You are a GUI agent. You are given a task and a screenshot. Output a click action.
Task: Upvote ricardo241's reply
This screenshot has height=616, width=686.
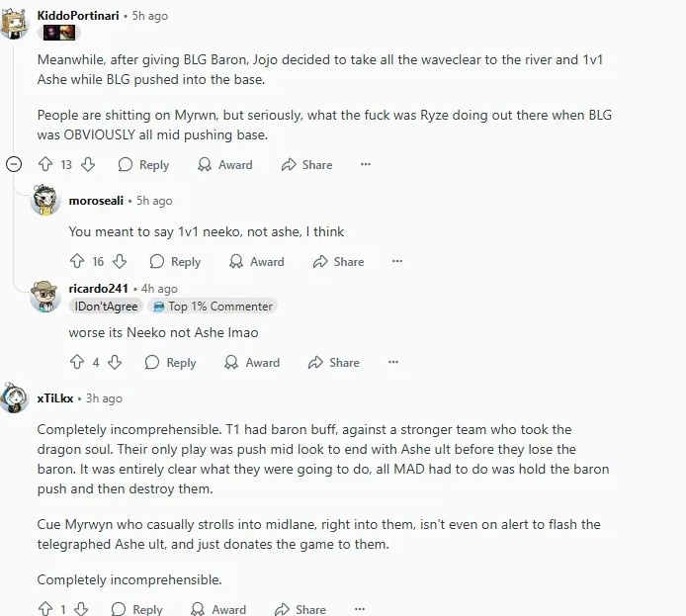(x=75, y=362)
